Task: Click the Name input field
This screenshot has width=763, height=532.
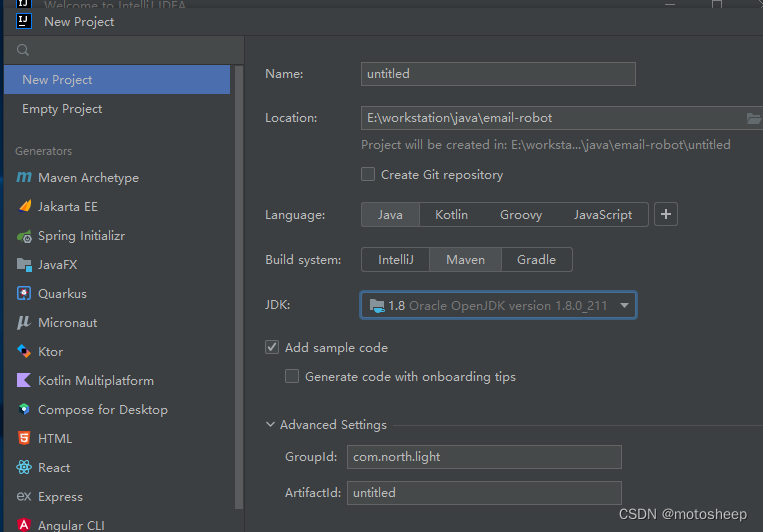Action: click(498, 74)
